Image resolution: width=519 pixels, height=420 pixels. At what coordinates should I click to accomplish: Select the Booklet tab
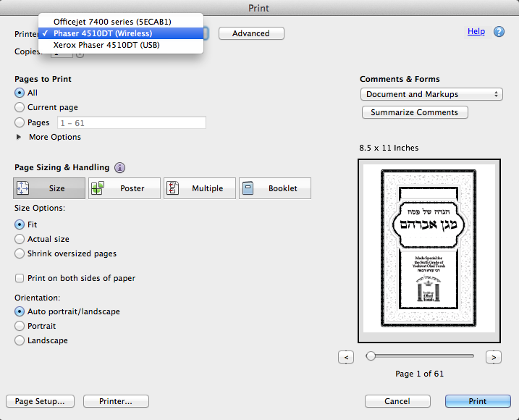click(x=275, y=188)
